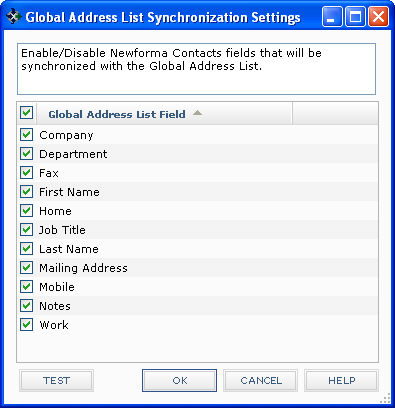Minimize the Synchronization Settings window

point(332,17)
